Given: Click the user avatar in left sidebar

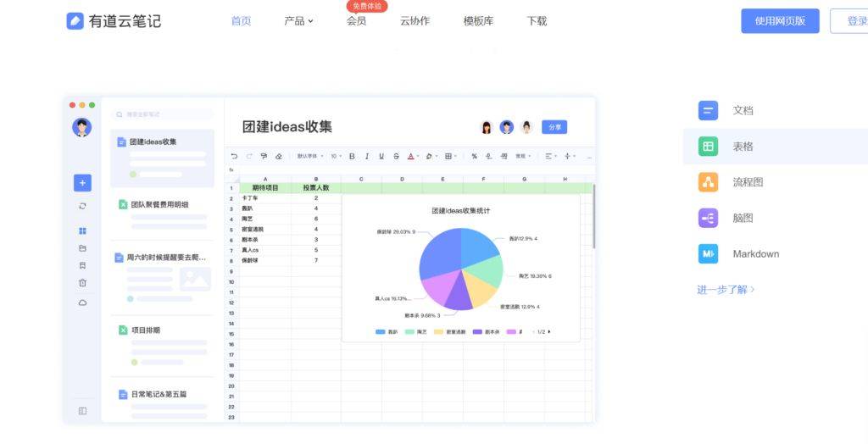Looking at the screenshot, I should [x=82, y=127].
